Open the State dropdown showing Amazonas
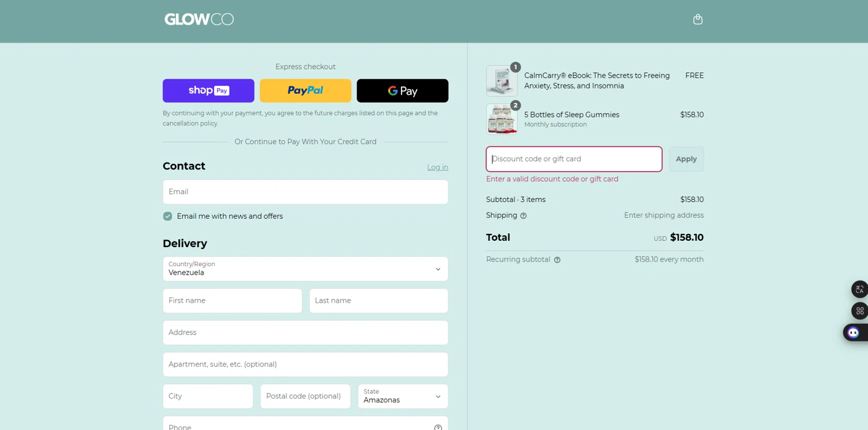Viewport: 868px width, 430px height. pos(403,396)
